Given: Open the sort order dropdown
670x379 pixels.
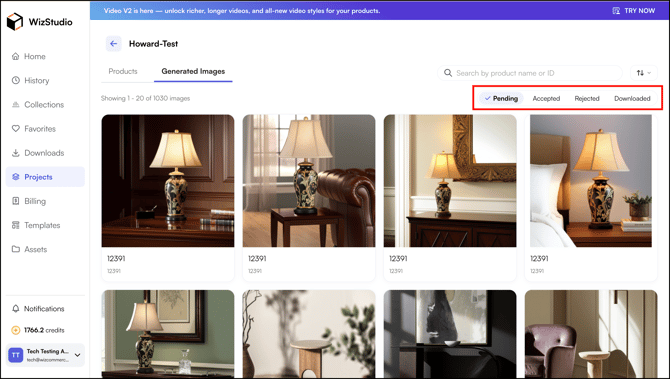Looking at the screenshot, I should coord(644,73).
